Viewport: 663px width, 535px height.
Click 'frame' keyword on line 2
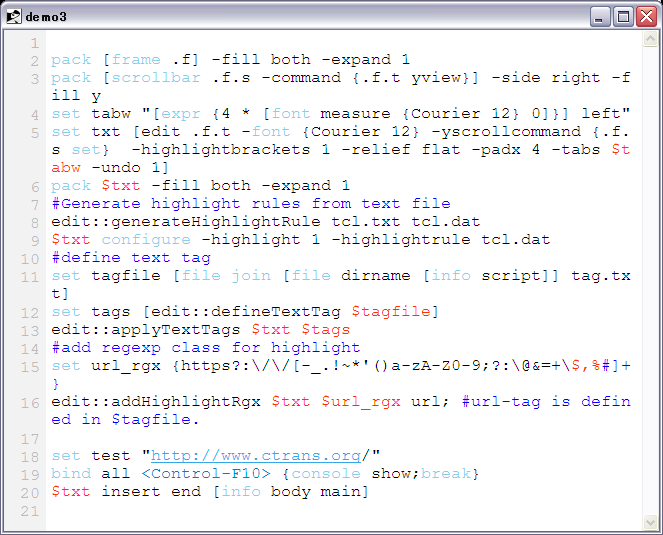[x=136, y=60]
